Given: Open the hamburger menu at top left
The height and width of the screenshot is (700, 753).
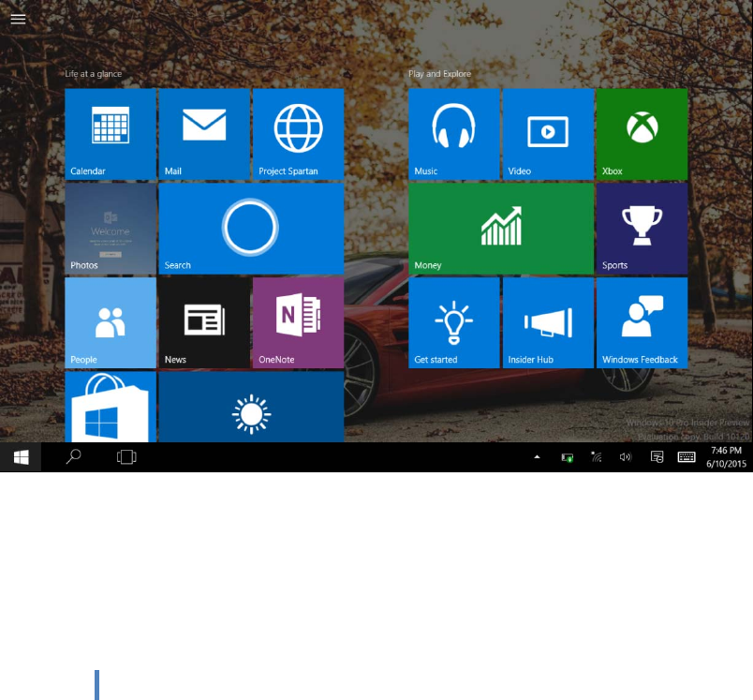Looking at the screenshot, I should pyautogui.click(x=18, y=19).
